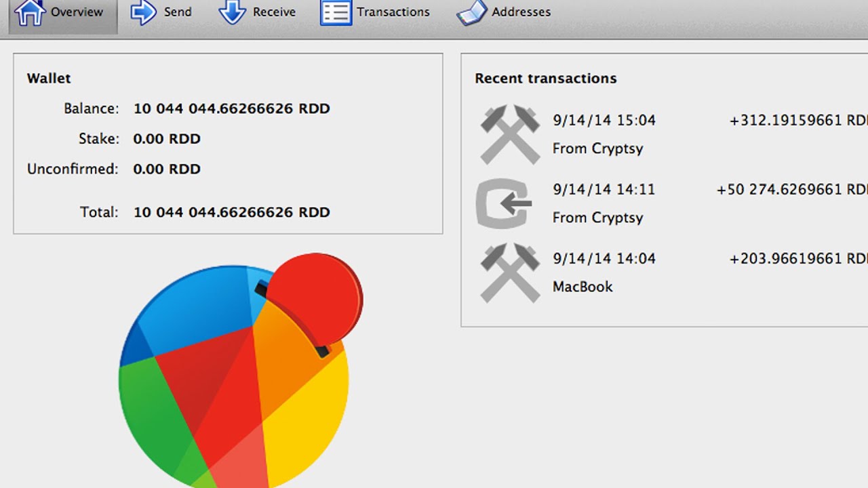Open the Send tab
Image resolution: width=868 pixels, height=488 pixels.
[x=161, y=12]
